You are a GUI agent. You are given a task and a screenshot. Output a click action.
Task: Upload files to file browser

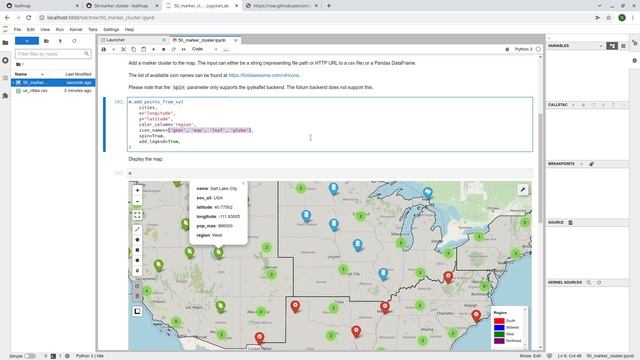(60, 41)
